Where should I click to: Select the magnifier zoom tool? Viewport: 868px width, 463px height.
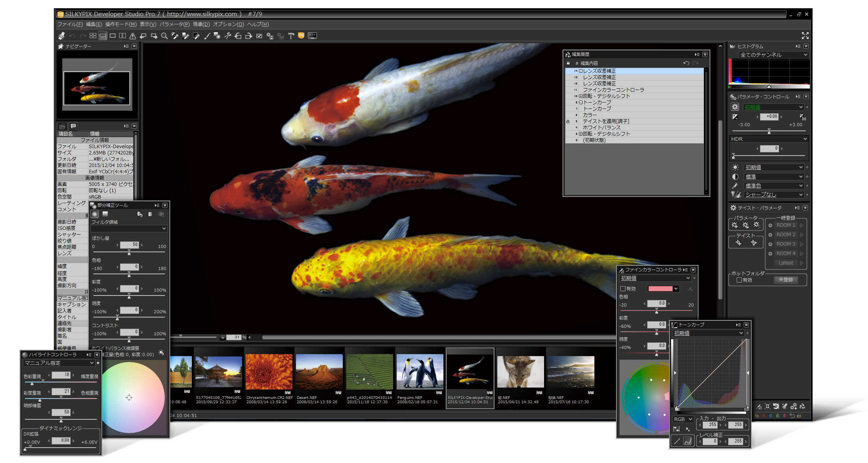[164, 36]
